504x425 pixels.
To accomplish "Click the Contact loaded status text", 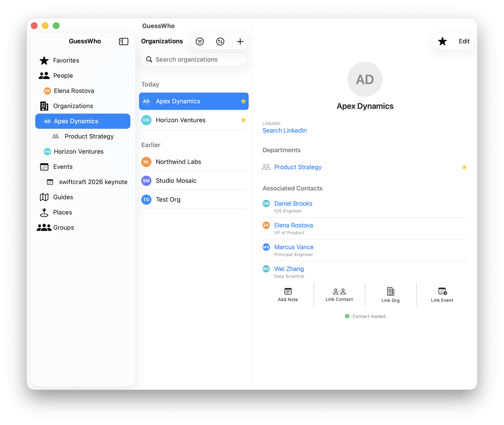I will (369, 316).
